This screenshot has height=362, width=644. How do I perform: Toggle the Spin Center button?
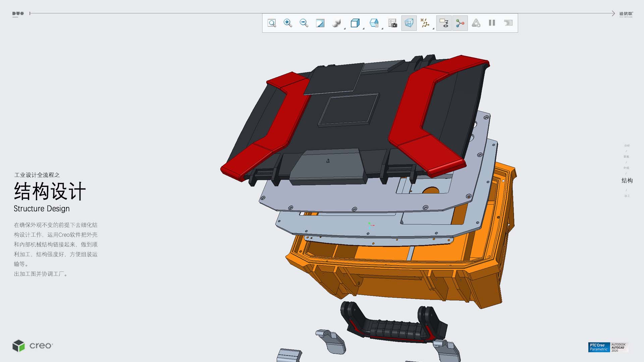[x=460, y=23]
